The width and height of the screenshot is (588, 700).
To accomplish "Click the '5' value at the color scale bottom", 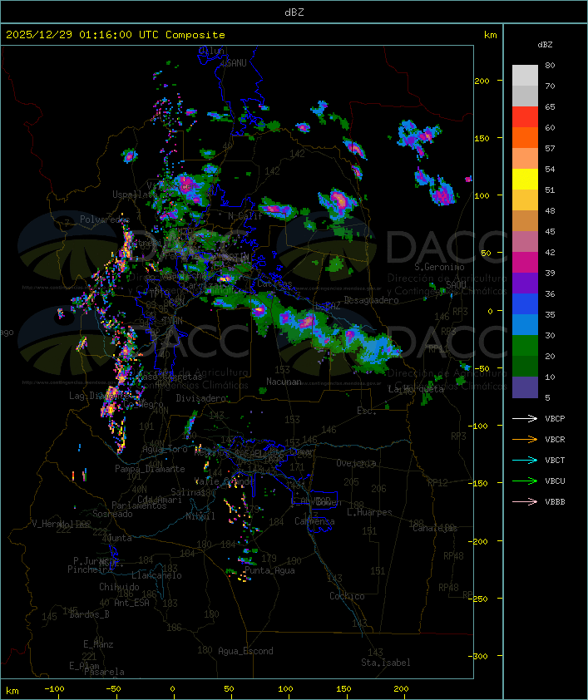I will point(547,397).
